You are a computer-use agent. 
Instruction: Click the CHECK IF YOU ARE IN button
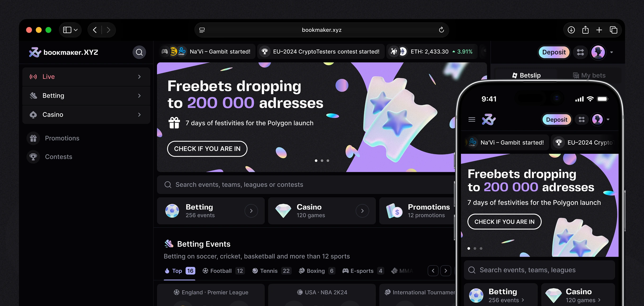click(x=207, y=149)
